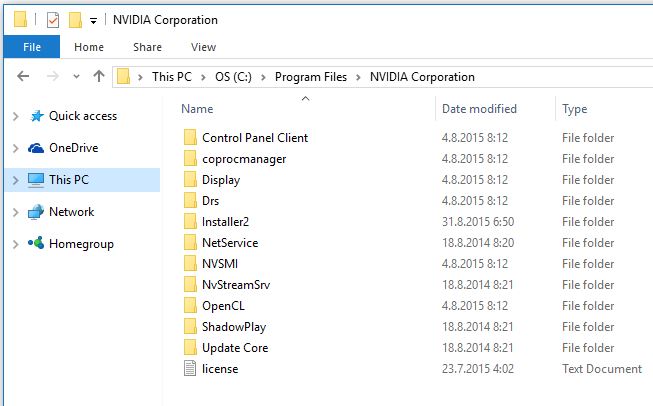The image size is (653, 406).
Task: Select the Homegroup icon in sidebar
Action: (x=36, y=243)
